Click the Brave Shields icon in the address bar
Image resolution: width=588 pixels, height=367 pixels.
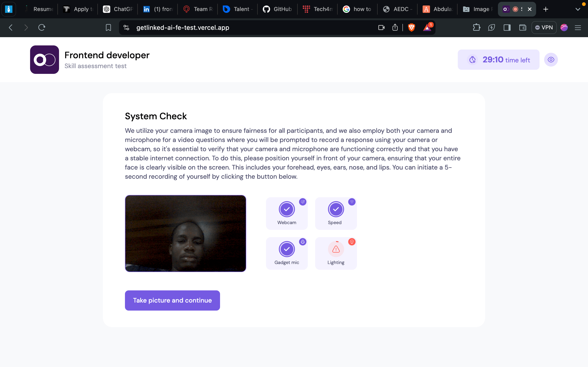pyautogui.click(x=411, y=28)
